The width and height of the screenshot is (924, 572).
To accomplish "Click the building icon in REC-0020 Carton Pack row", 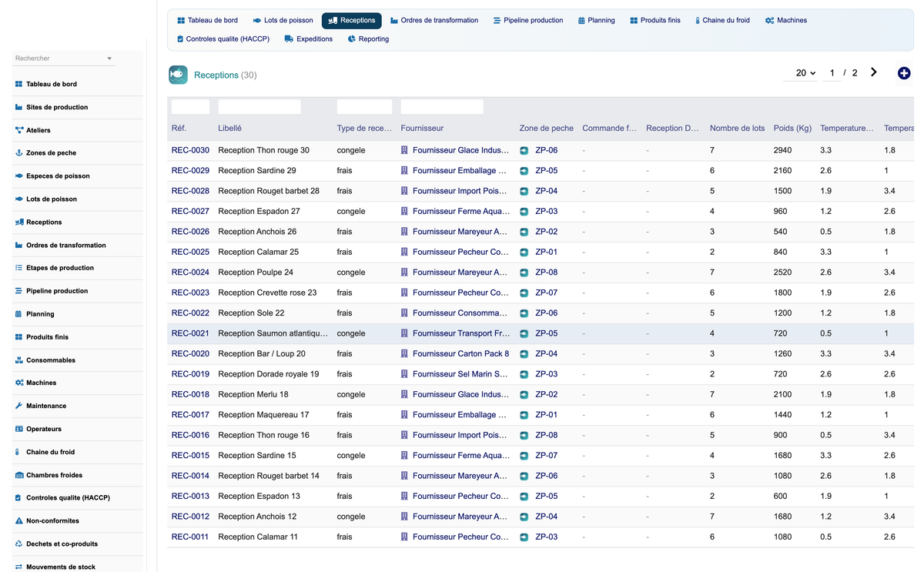I will (404, 354).
